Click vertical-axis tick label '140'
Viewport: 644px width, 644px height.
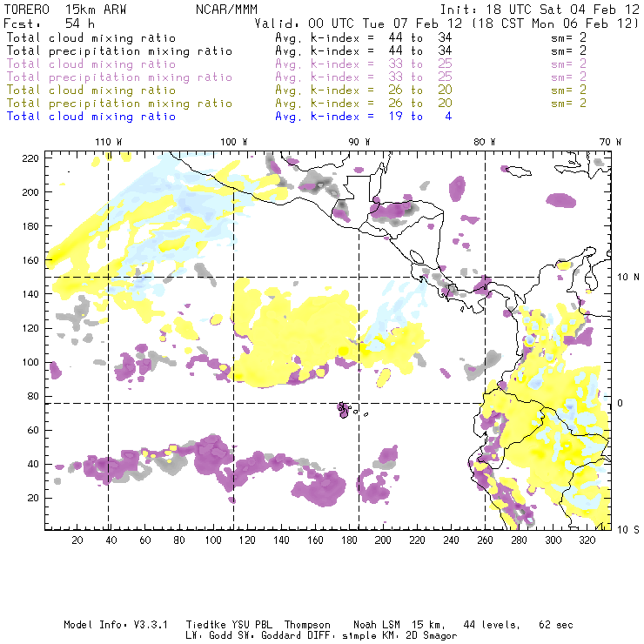[30, 294]
